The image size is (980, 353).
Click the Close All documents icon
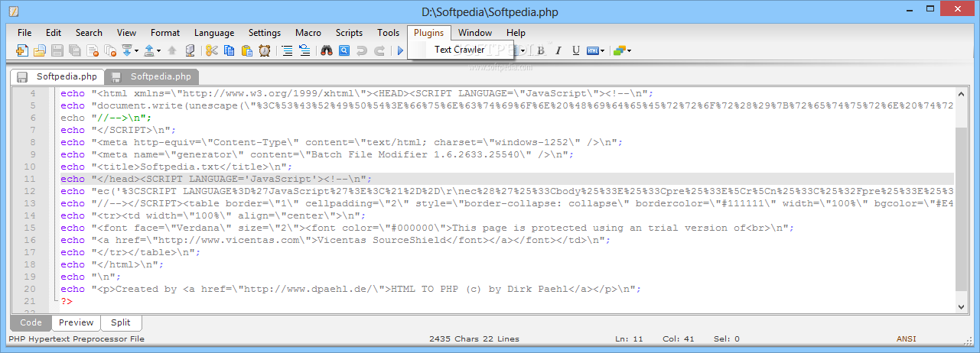110,51
